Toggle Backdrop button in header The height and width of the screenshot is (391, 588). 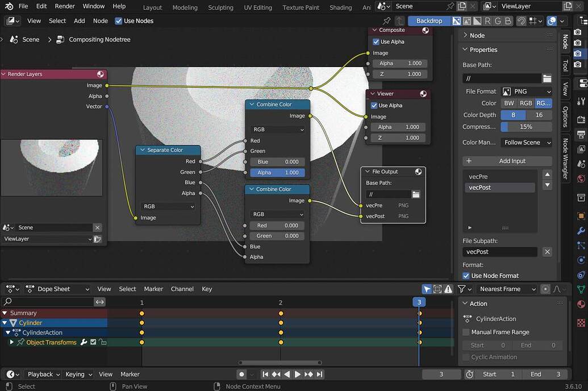coord(429,21)
